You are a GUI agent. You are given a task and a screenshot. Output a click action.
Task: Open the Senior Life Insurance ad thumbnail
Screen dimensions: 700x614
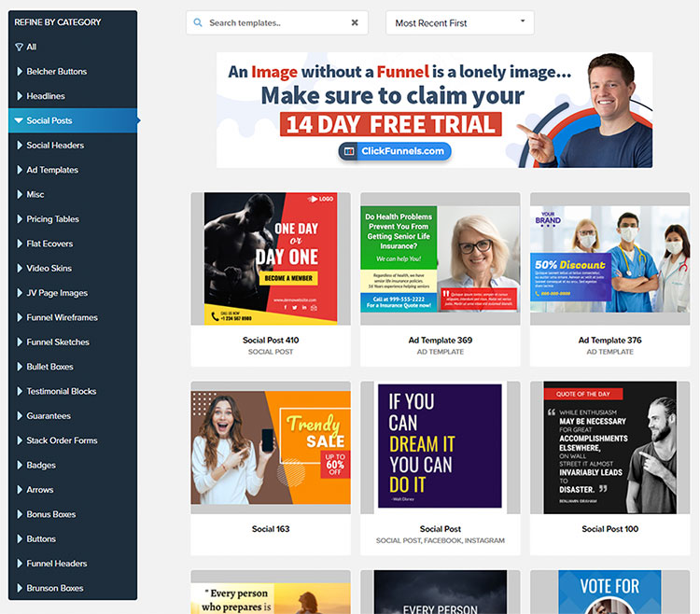coord(441,258)
